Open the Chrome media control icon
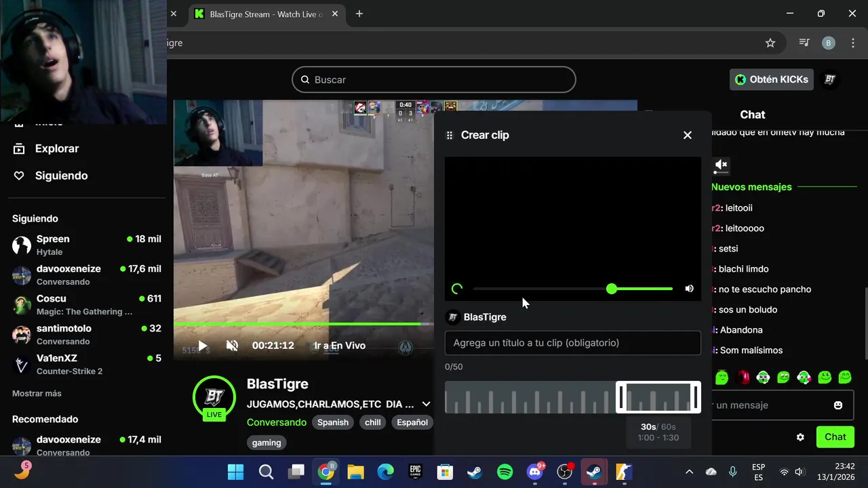868x488 pixels. coord(805,43)
